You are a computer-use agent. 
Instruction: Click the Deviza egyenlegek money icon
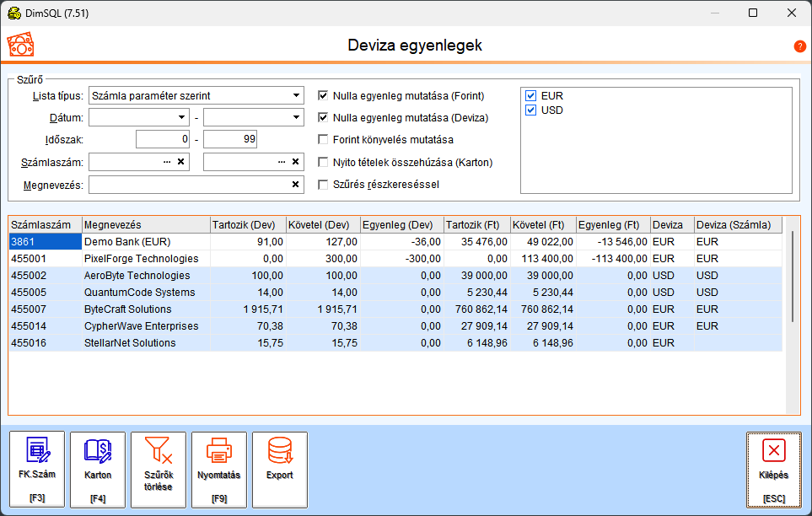point(21,45)
